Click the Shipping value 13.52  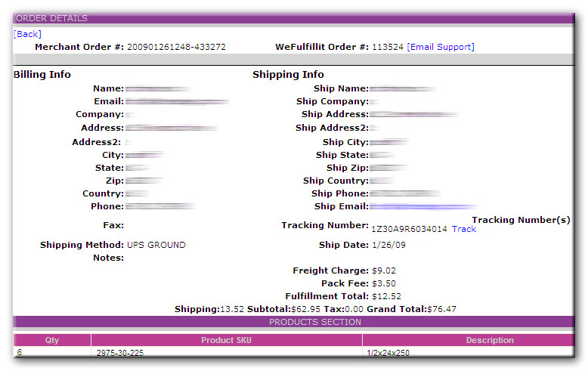232,309
